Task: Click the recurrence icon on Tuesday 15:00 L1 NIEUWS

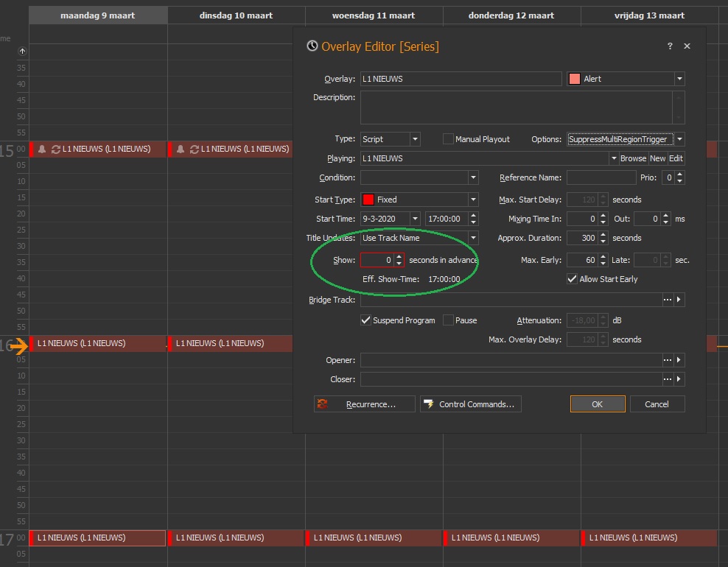Action: (195, 149)
